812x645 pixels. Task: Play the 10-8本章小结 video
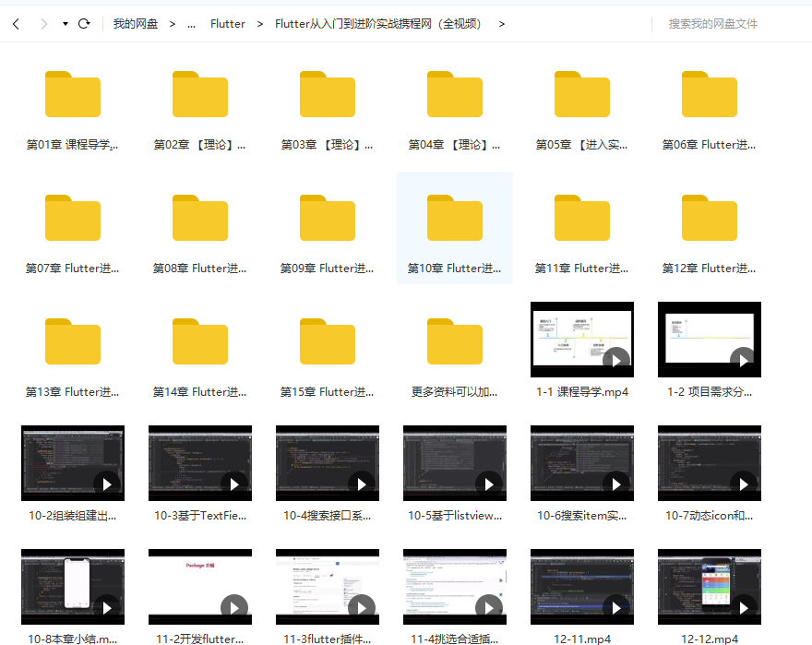point(72,587)
